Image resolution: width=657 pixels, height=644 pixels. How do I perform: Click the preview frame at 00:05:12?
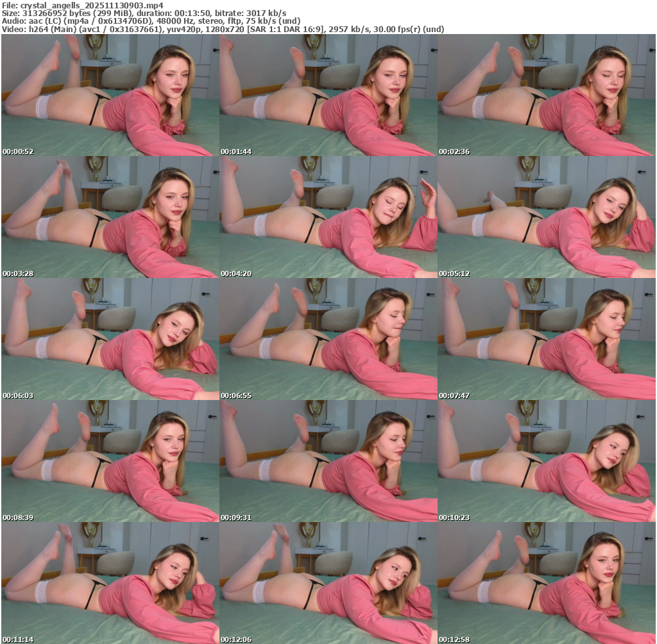[546, 217]
